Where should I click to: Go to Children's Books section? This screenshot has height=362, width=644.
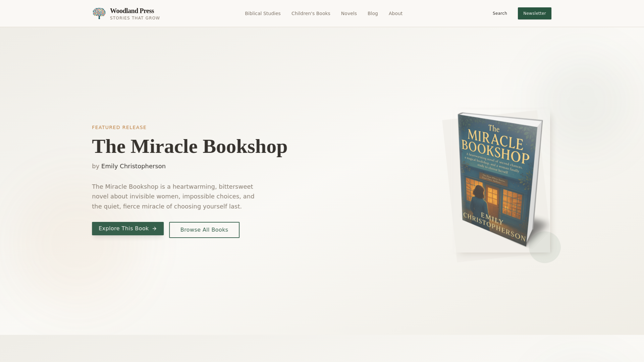311,13
